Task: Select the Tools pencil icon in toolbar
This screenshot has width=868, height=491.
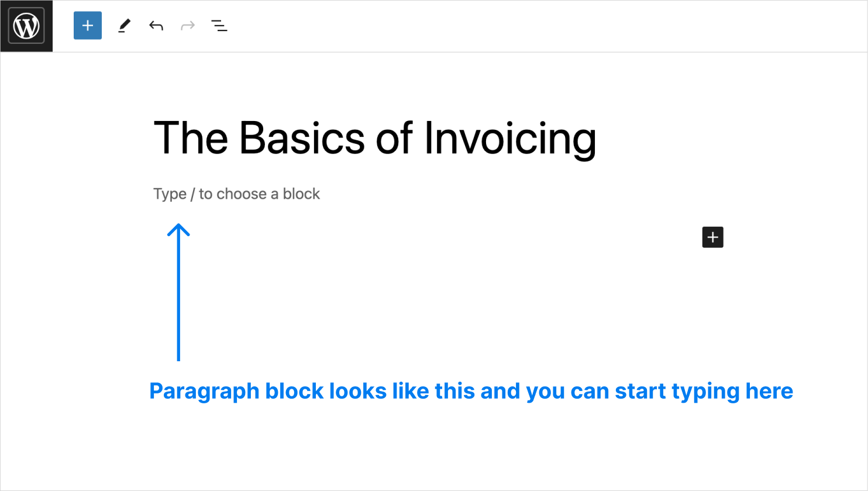Action: click(x=123, y=25)
